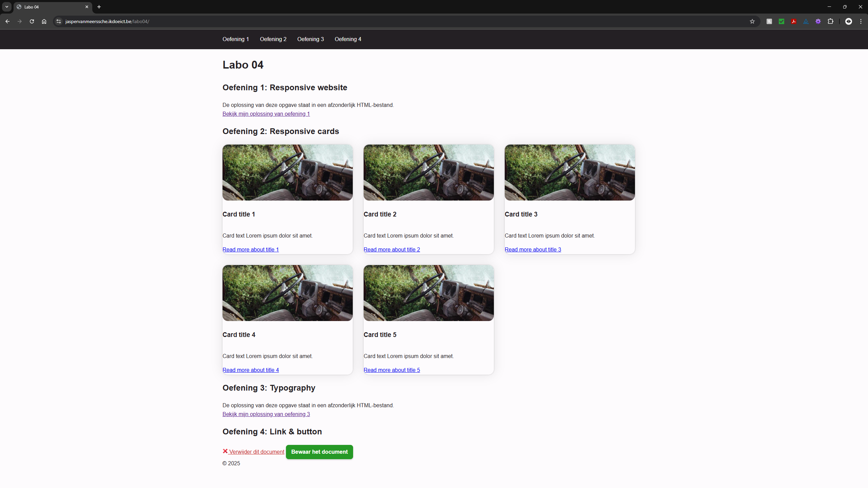The height and width of the screenshot is (488, 868).
Task: Click the Verwijder dit document link
Action: [256, 452]
